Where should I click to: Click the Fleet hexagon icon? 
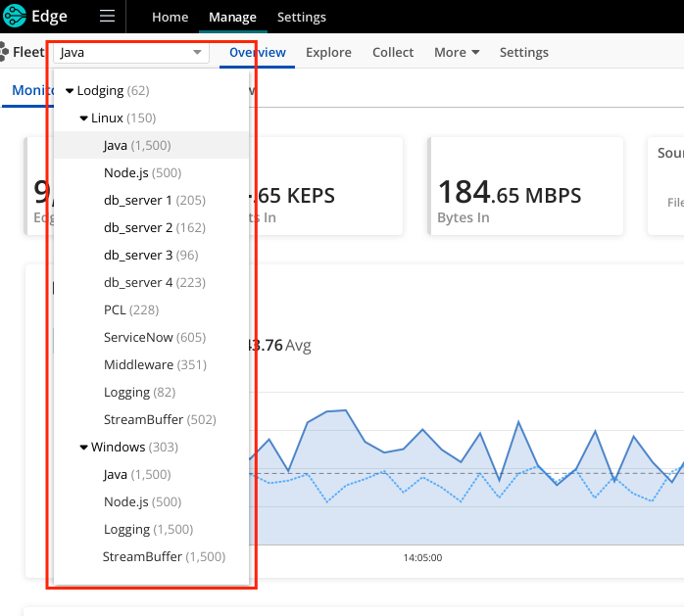pos(6,53)
